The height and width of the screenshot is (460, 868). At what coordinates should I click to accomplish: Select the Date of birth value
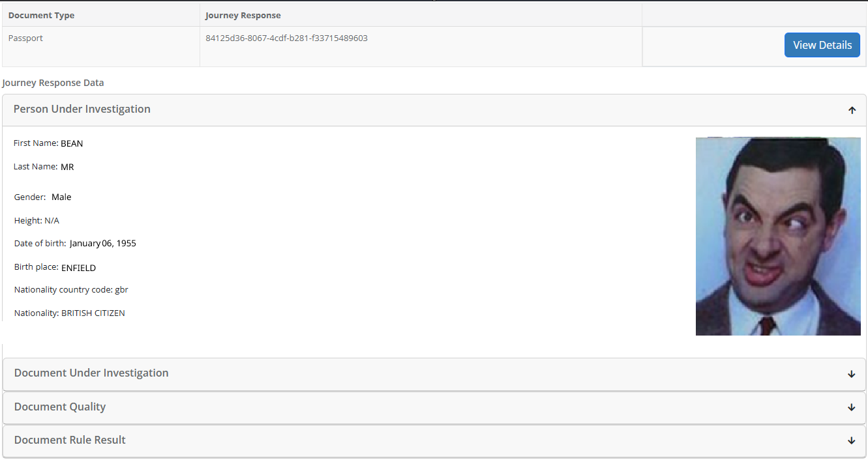coord(103,244)
